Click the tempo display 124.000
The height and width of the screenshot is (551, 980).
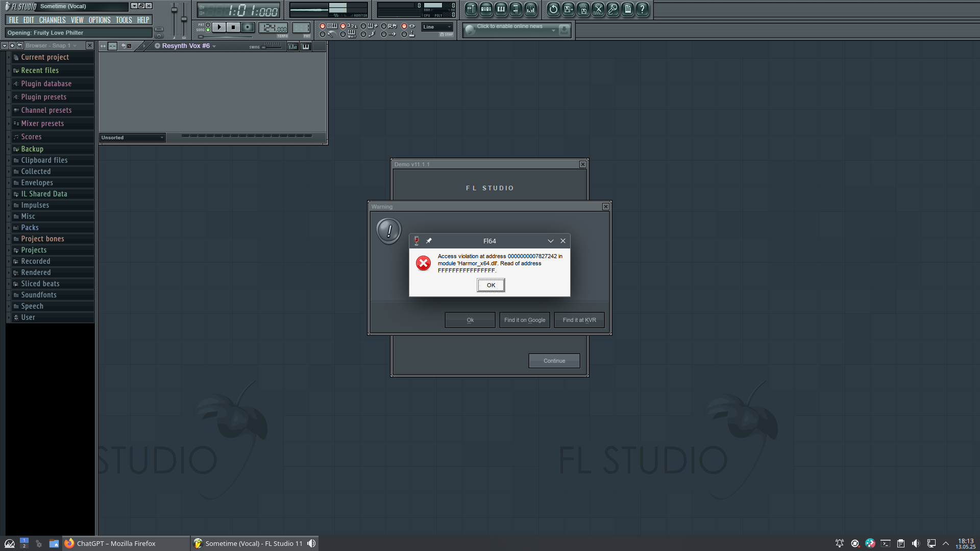pyautogui.click(x=273, y=28)
